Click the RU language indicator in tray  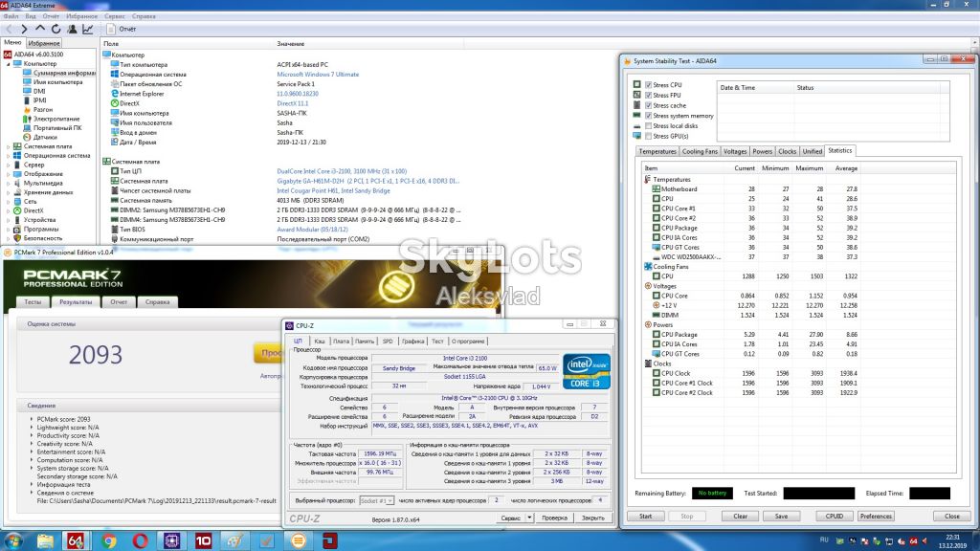pos(824,540)
